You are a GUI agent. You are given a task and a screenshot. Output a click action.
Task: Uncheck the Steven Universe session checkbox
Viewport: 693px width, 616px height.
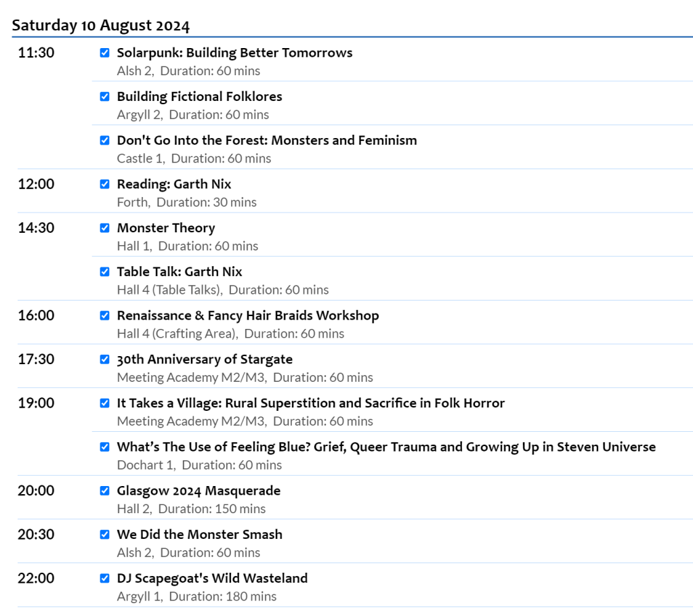point(104,447)
